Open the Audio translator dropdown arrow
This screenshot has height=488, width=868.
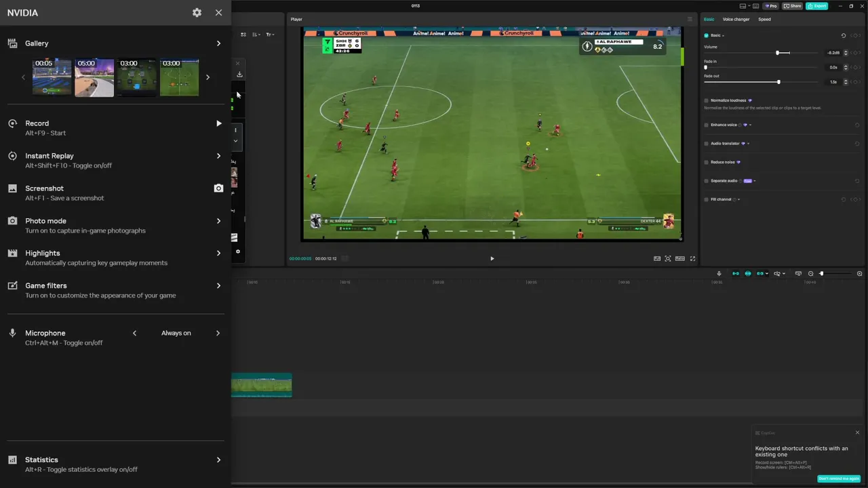[x=748, y=144]
